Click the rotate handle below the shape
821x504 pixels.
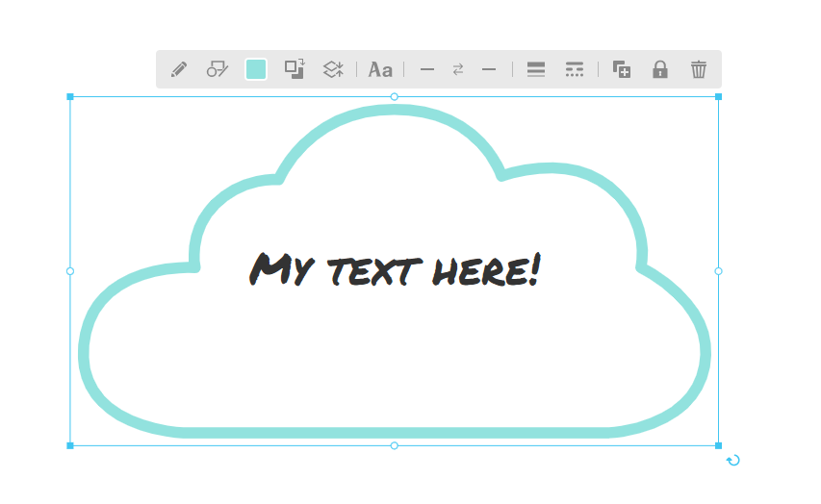click(733, 461)
